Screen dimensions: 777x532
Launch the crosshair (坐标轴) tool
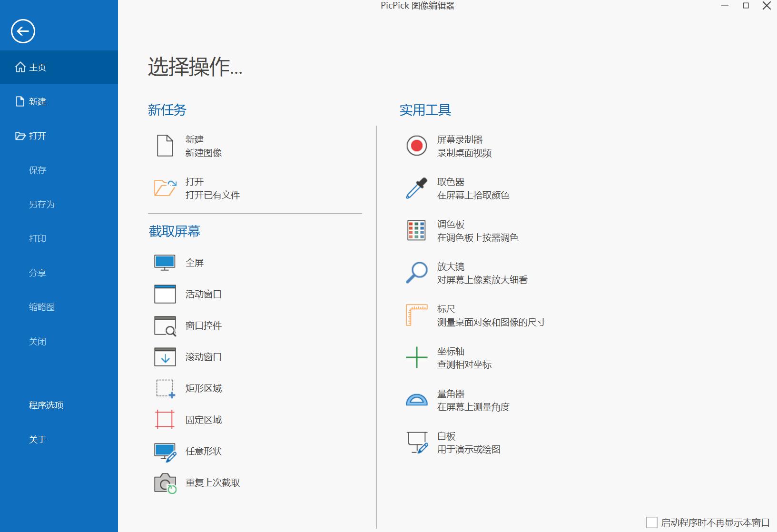[x=416, y=357]
